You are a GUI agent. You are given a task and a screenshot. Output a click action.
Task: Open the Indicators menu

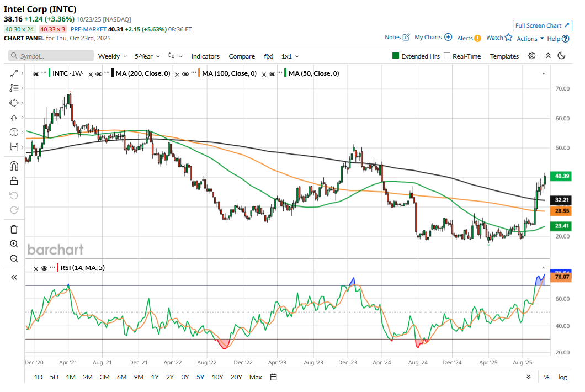(205, 56)
